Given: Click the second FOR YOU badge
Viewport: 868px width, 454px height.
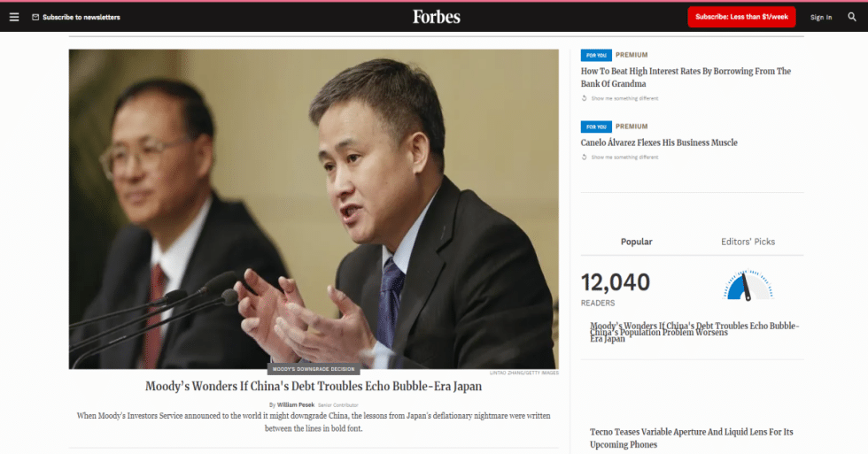Looking at the screenshot, I should click(x=596, y=127).
